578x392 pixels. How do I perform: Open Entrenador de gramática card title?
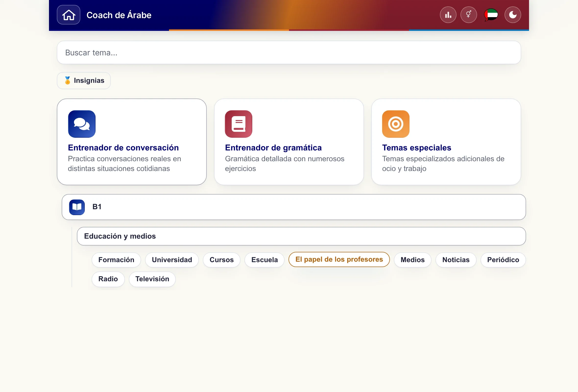pyautogui.click(x=273, y=148)
